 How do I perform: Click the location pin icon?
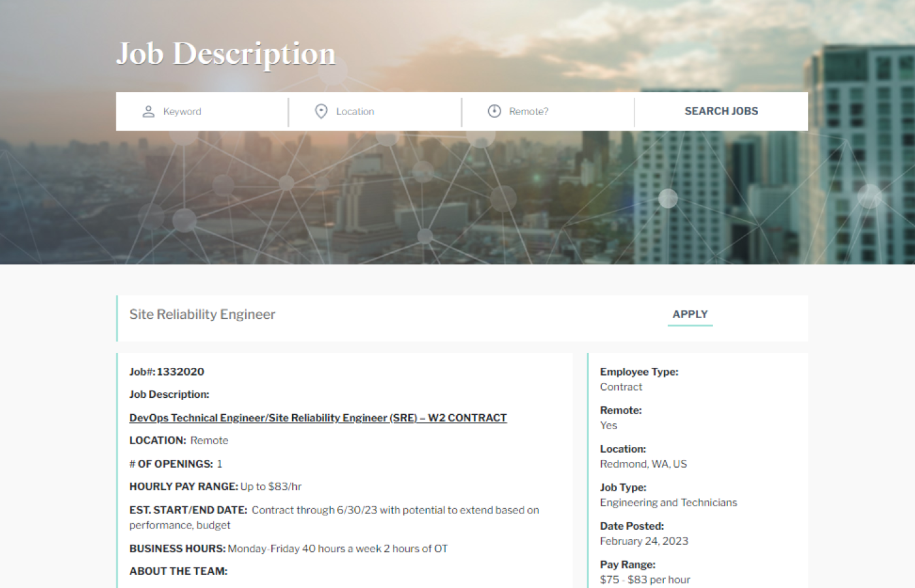click(320, 111)
